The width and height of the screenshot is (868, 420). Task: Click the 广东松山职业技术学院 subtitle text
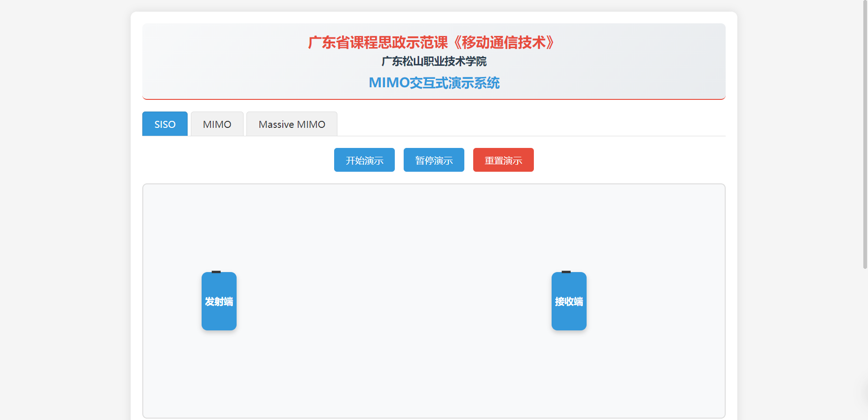click(434, 61)
